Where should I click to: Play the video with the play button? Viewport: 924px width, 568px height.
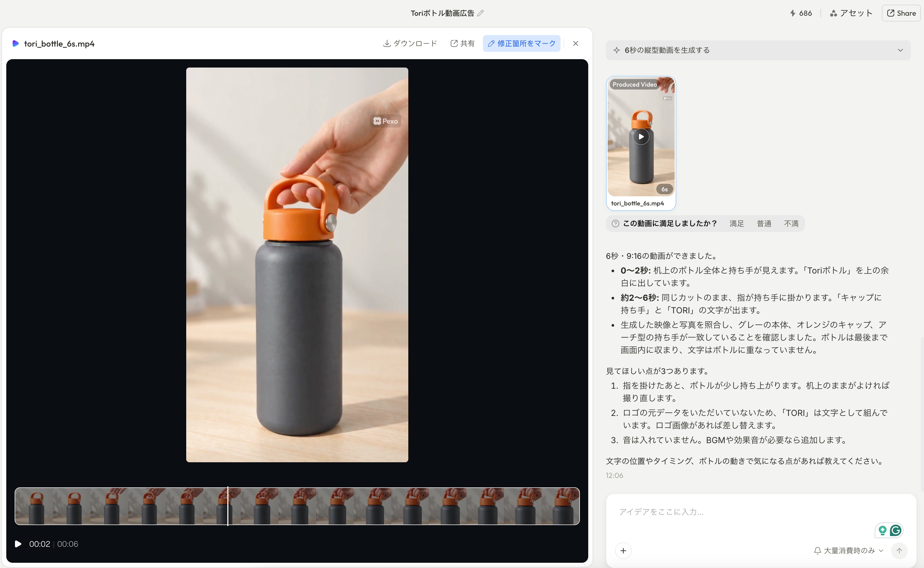(x=18, y=544)
